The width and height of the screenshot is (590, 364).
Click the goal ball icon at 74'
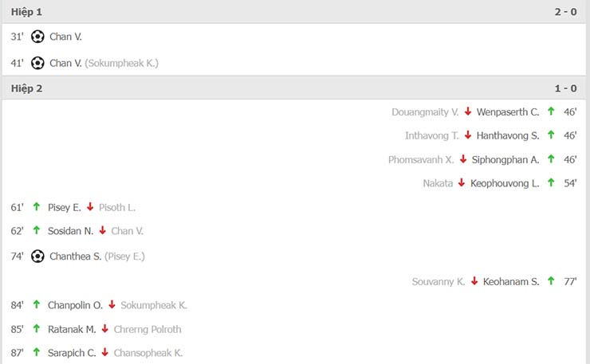(37, 256)
